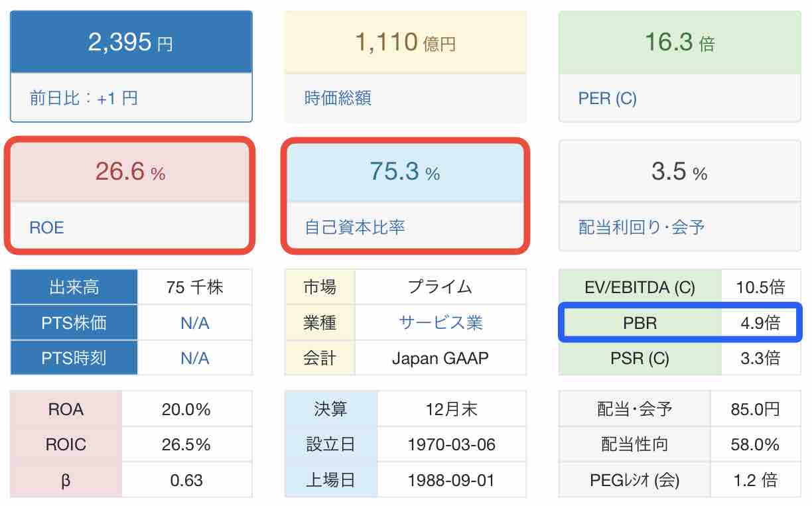
Task: Select the PBR 4.9倍 row
Action: tap(680, 323)
